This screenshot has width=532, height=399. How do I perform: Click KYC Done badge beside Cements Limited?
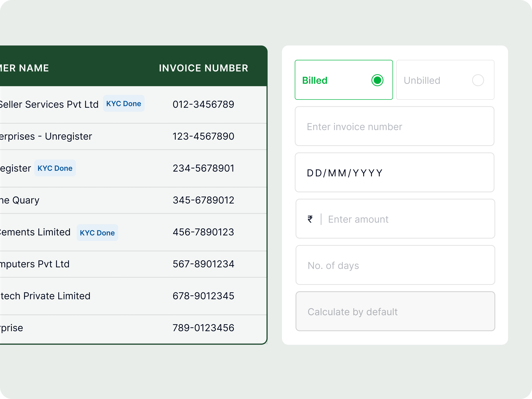(97, 233)
